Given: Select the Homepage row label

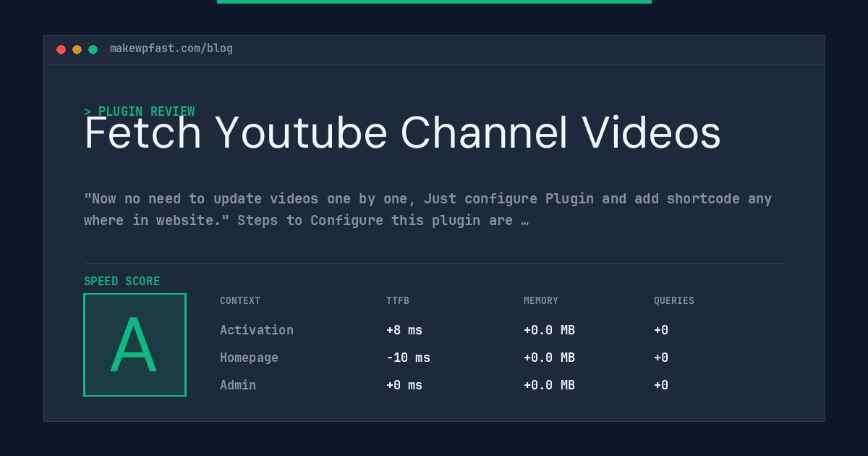Looking at the screenshot, I should coord(249,358).
